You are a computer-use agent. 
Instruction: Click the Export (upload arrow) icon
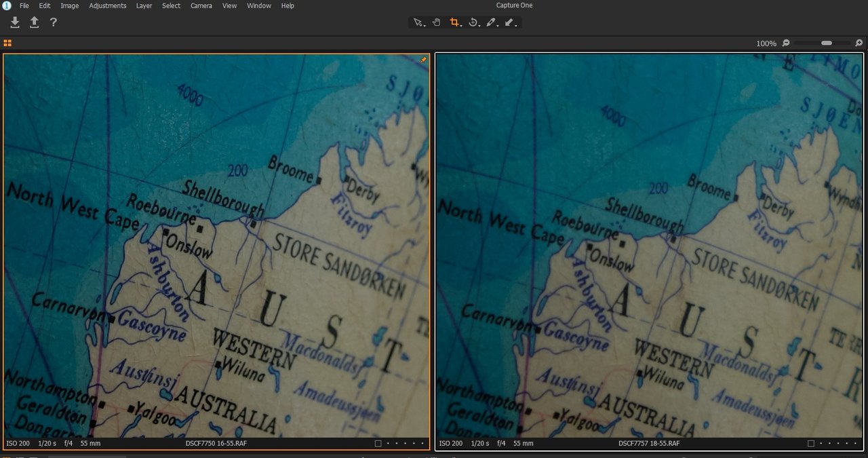[x=34, y=22]
